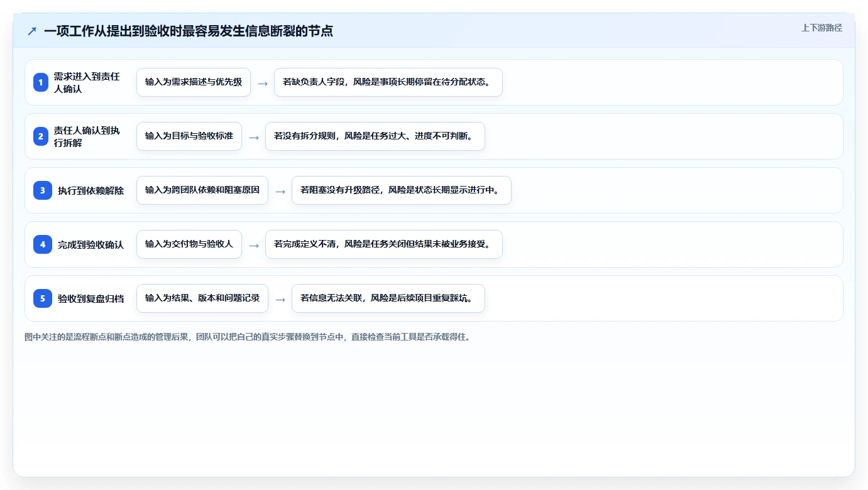Select step badge number 3

click(43, 190)
